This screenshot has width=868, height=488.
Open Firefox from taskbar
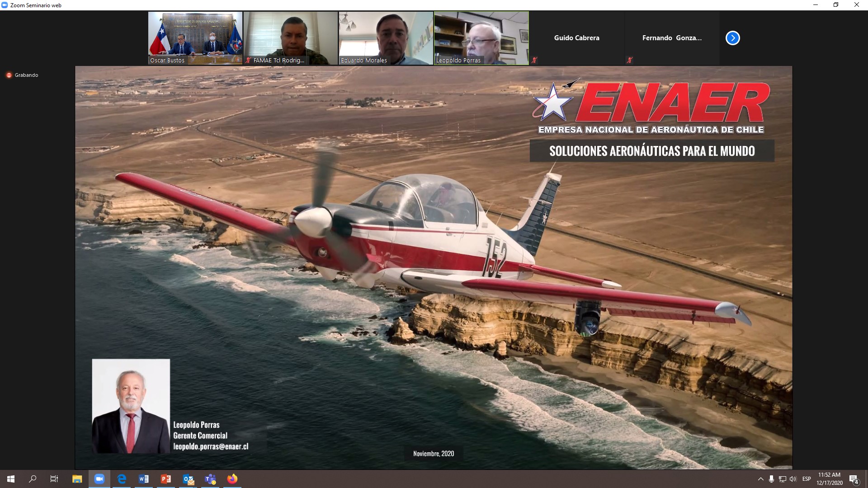tap(232, 479)
